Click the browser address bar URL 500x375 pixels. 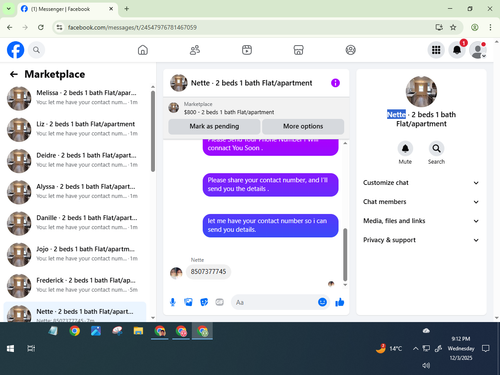click(132, 27)
